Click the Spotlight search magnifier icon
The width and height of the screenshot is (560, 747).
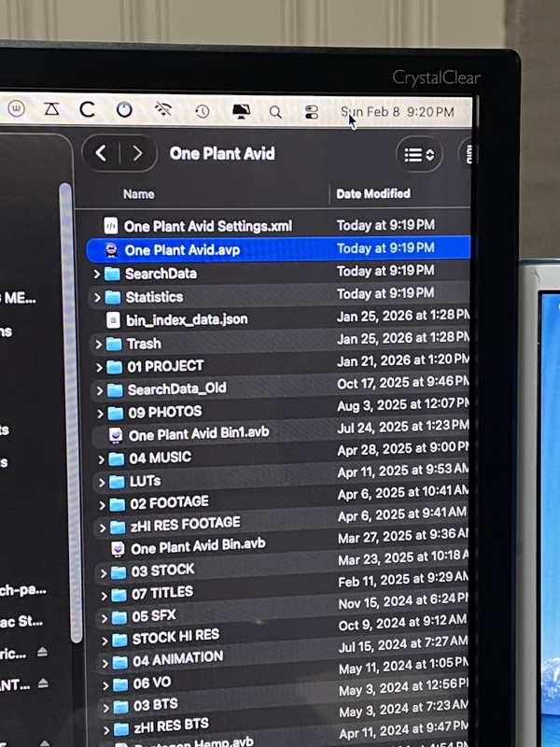pyautogui.click(x=275, y=111)
